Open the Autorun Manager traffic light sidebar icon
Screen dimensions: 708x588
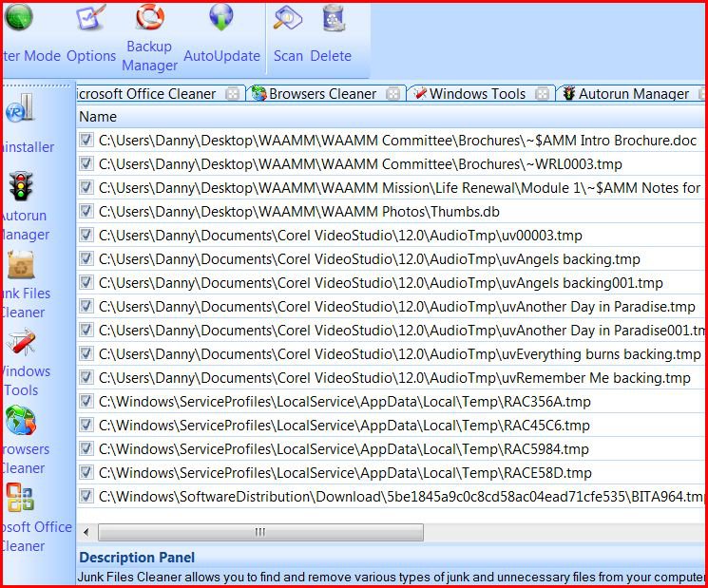tap(21, 186)
